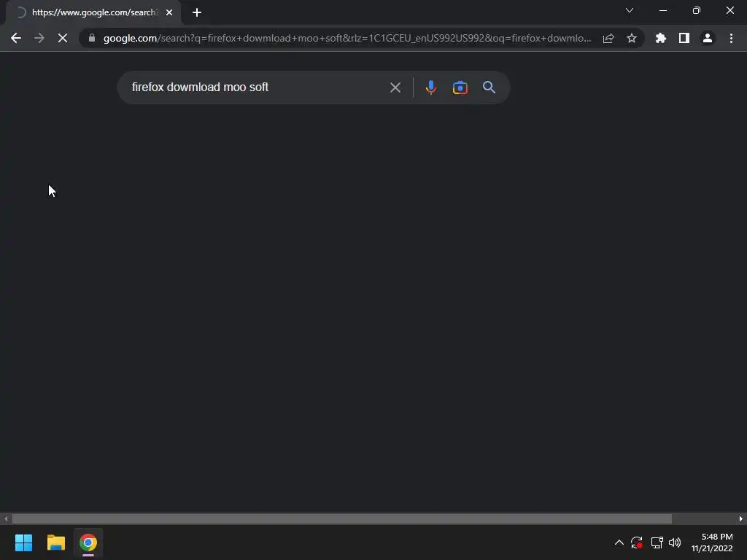The width and height of the screenshot is (747, 560).
Task: Click the horizontal scrollbar thumb
Action: [x=341, y=518]
